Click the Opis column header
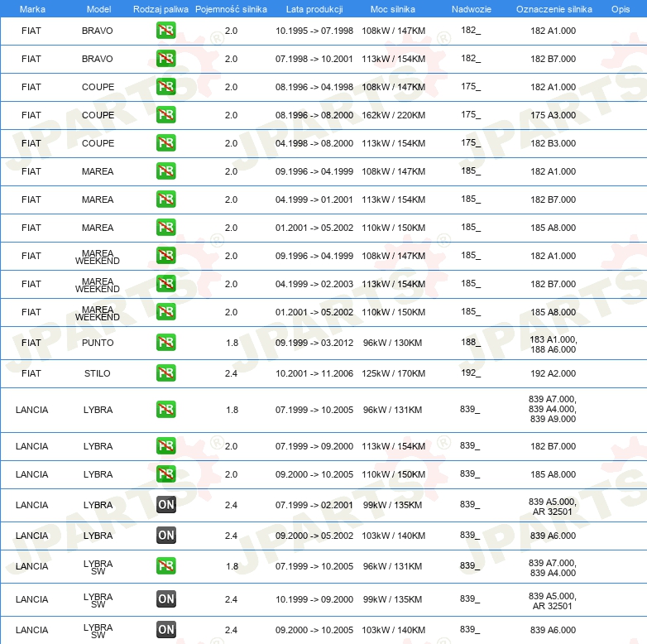Screen dimensions: 647x644 (620, 8)
